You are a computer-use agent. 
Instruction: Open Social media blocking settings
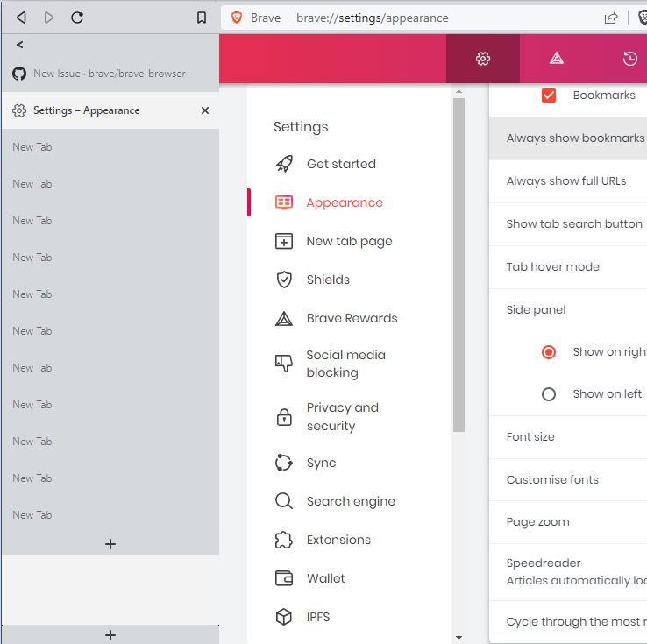coord(345,364)
